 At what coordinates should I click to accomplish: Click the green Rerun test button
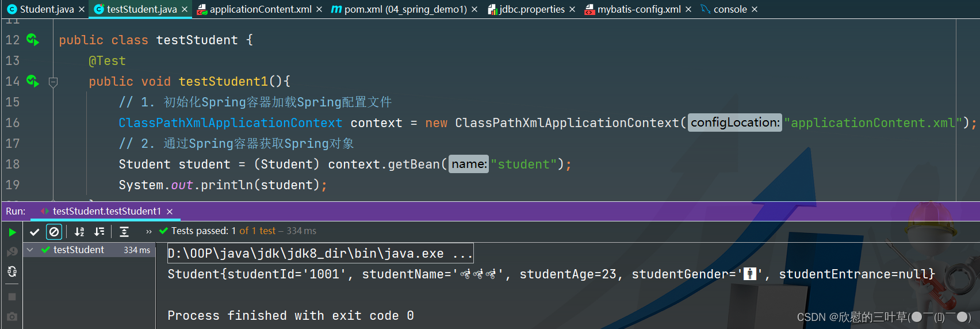(12, 232)
